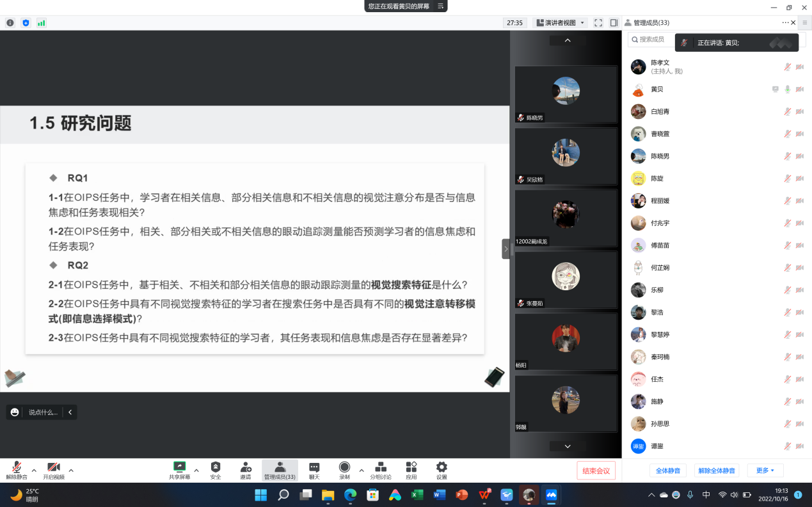Unmute microphone with 解除静音 button
This screenshot has width=812, height=507.
(17, 470)
